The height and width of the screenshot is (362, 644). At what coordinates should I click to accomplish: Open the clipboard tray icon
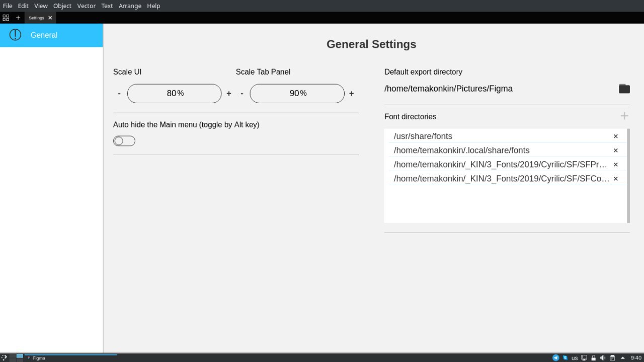coord(612,358)
